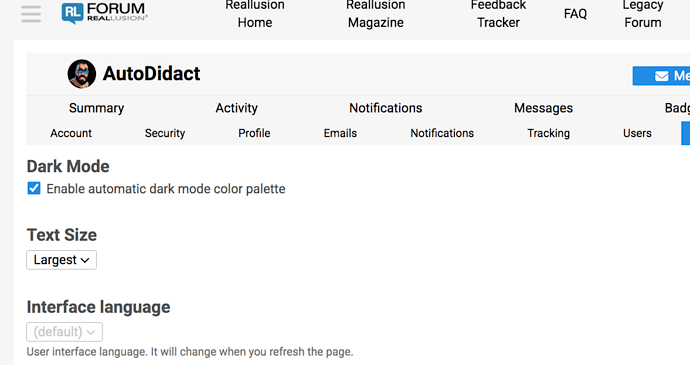Open the Tracking preferences section
The height and width of the screenshot is (365, 690).
(x=548, y=133)
